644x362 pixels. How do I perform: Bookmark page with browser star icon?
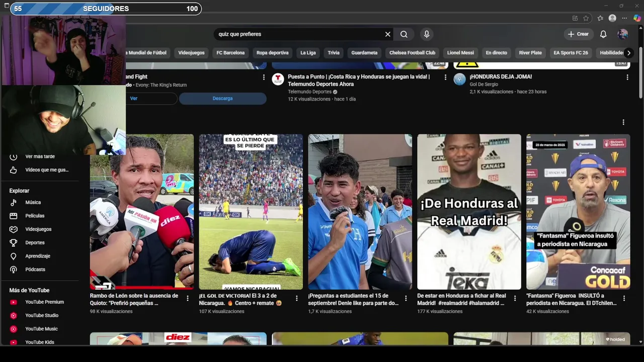coord(586,18)
